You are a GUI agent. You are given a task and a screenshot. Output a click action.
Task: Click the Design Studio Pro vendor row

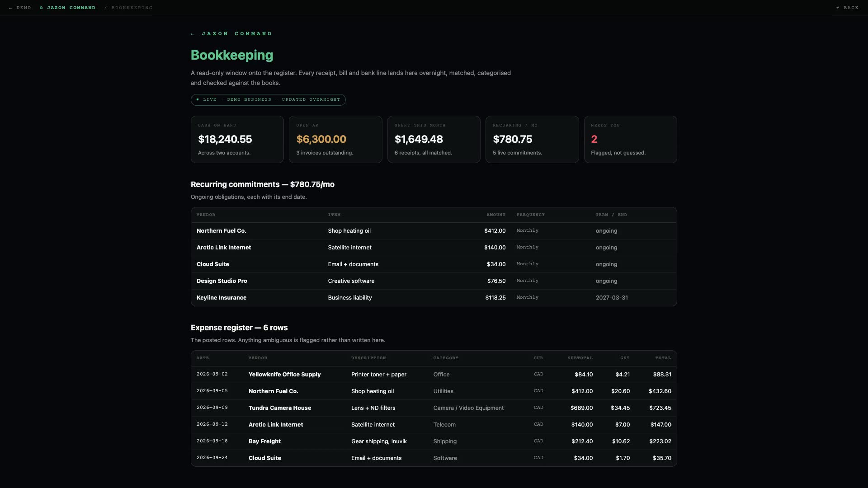tap(434, 281)
